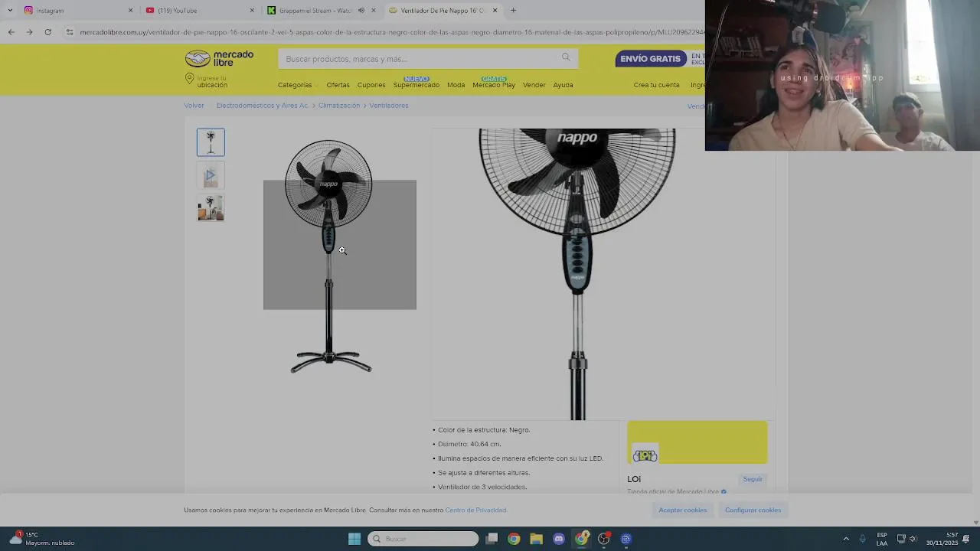Close the YouTube tab

(x=252, y=10)
